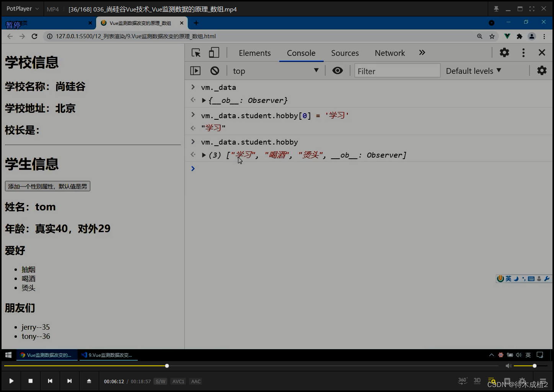This screenshot has width=554, height=392.
Task: Expand the {__ob__: Observer} object
Action: [204, 100]
